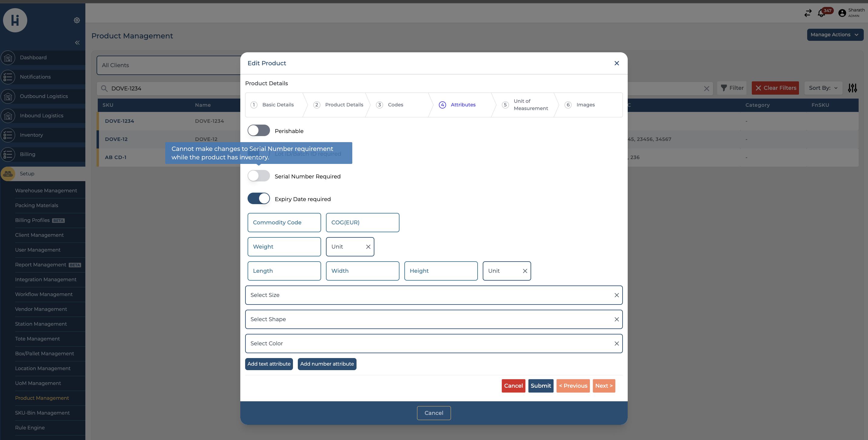Collapse the sidebar with double chevron icon
This screenshot has width=868, height=440.
(77, 42)
